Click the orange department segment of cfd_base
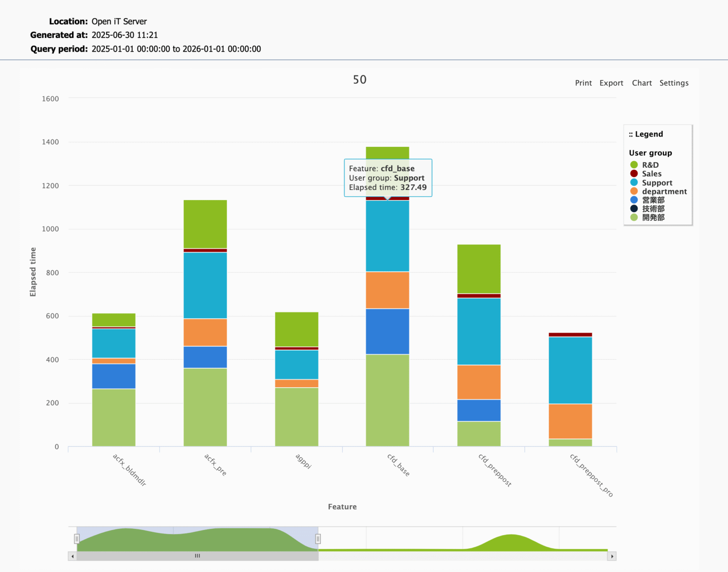This screenshot has height=572, width=728. (387, 290)
